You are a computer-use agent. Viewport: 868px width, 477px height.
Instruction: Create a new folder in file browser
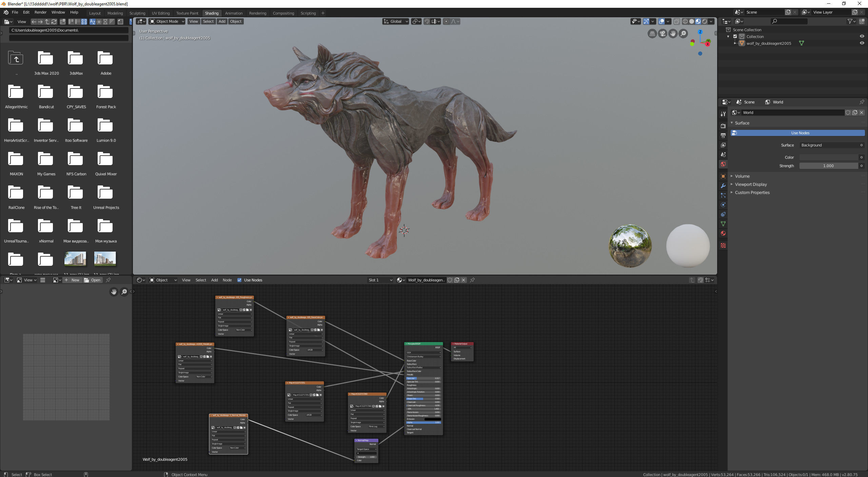click(63, 22)
